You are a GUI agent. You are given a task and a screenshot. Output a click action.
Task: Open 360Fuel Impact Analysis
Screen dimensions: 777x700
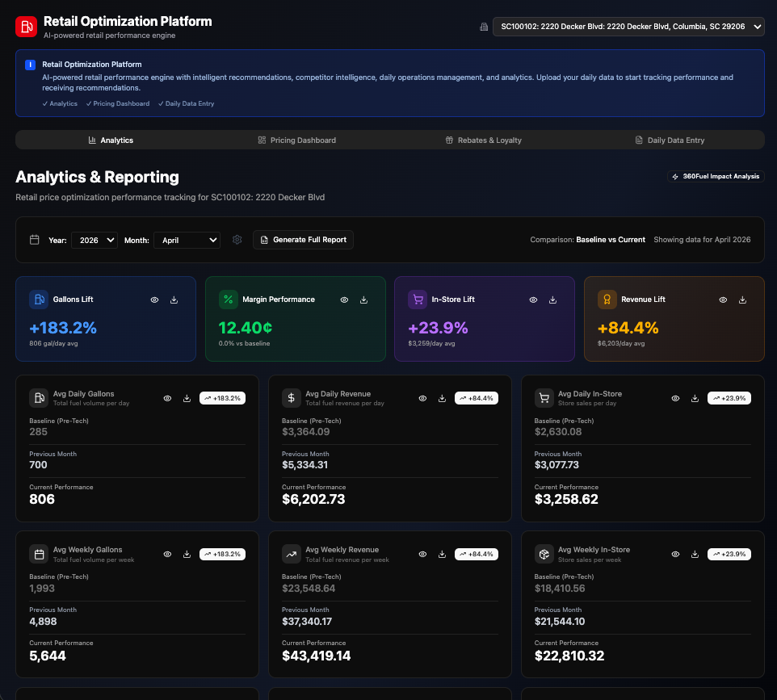pyautogui.click(x=716, y=176)
